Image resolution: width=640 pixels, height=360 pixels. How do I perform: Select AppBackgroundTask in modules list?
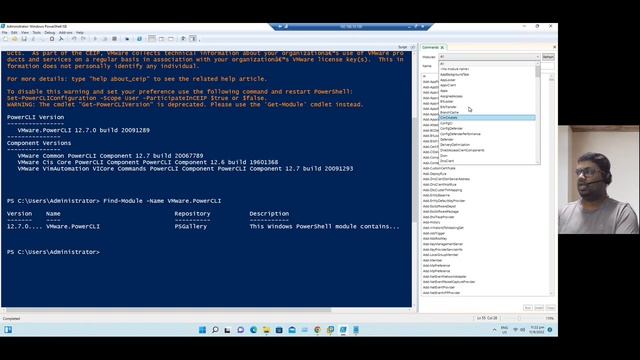pyautogui.click(x=487, y=74)
